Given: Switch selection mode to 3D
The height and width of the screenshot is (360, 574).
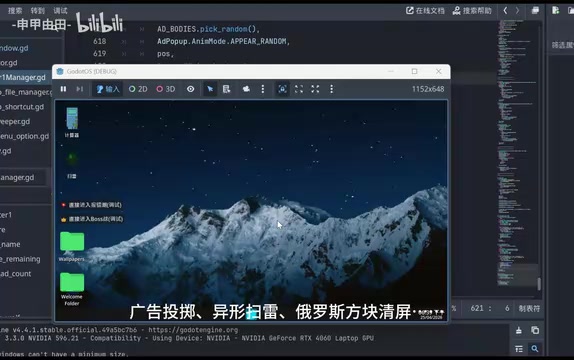Looking at the screenshot, I should point(166,89).
